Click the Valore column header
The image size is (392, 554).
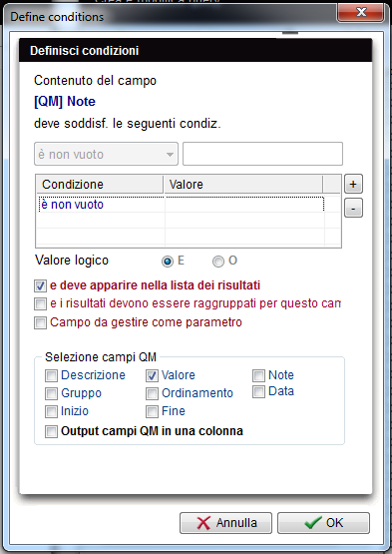243,185
